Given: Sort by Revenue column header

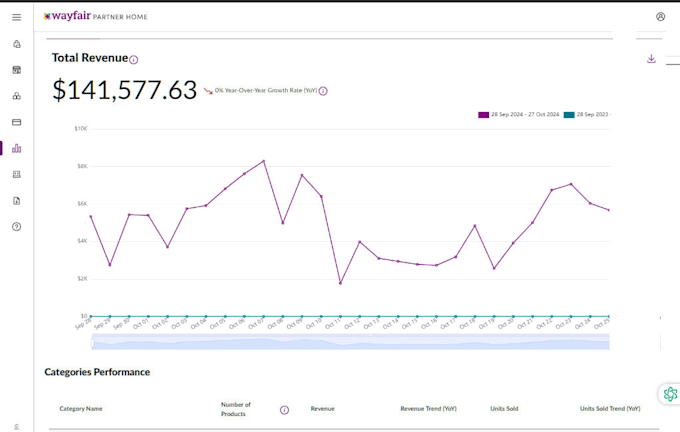Looking at the screenshot, I should tap(322, 409).
